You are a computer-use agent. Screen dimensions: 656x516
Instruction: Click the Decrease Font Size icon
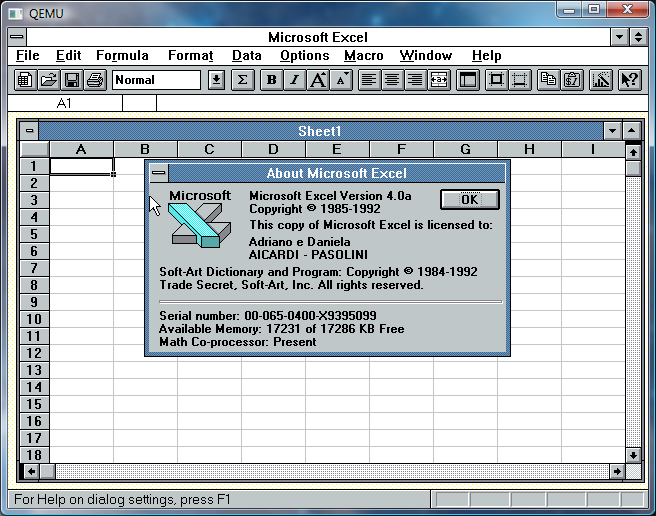coord(341,80)
